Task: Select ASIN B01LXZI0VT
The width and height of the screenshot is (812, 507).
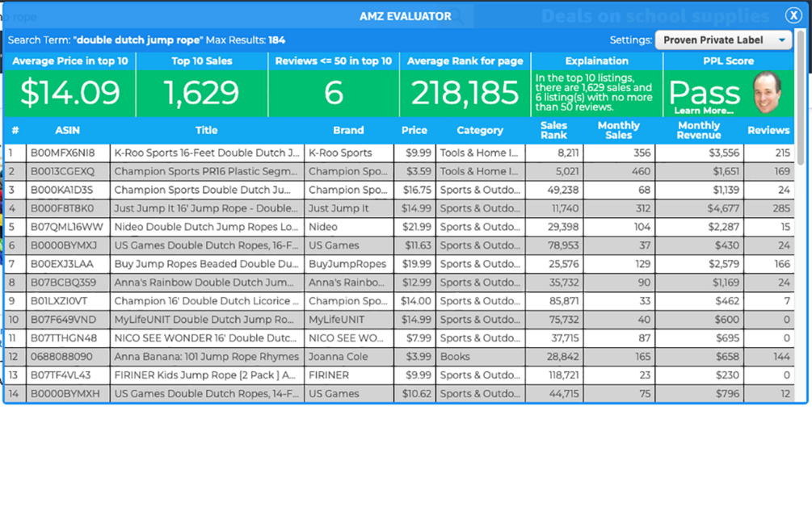Action: [x=59, y=301]
